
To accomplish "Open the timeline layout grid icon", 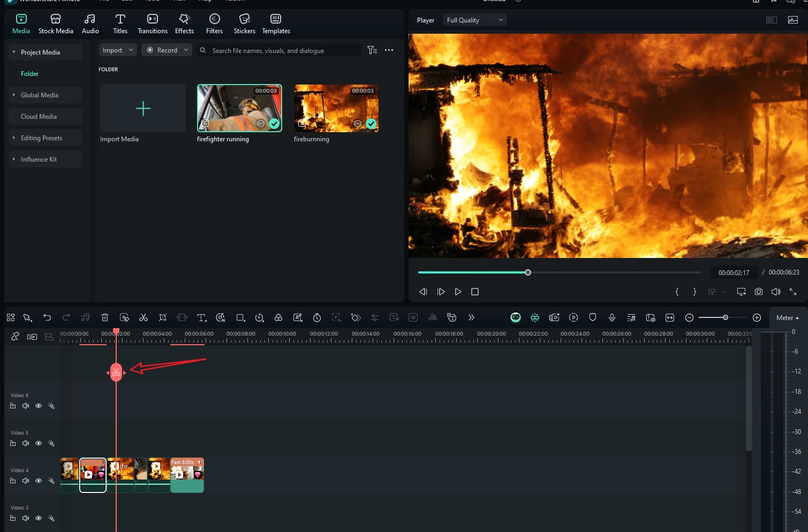I will tap(11, 318).
